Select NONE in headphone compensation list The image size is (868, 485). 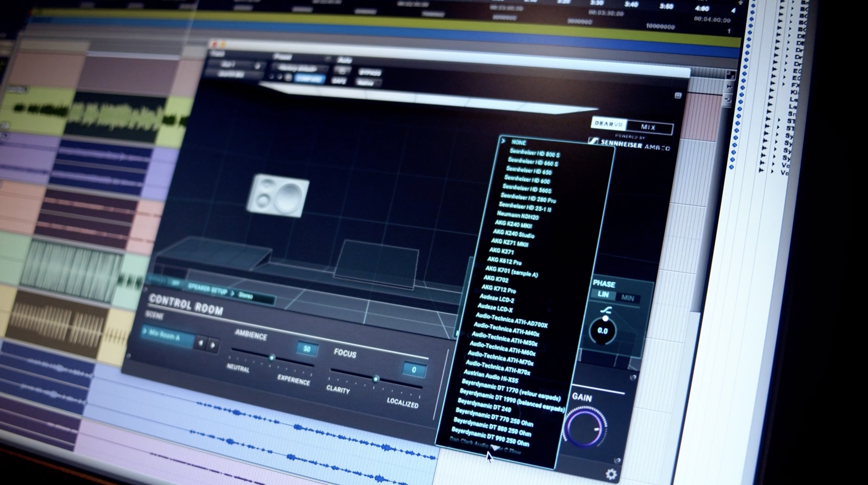tap(519, 142)
